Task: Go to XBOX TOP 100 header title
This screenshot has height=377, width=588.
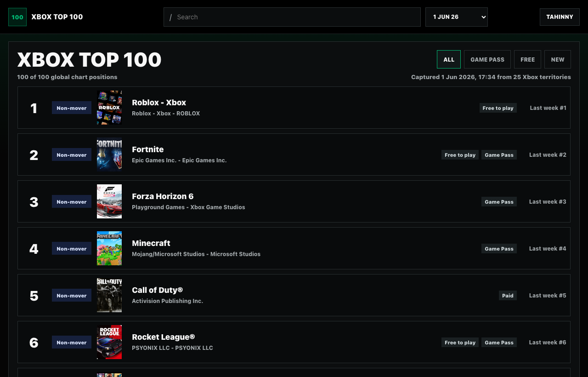Action: tap(57, 17)
